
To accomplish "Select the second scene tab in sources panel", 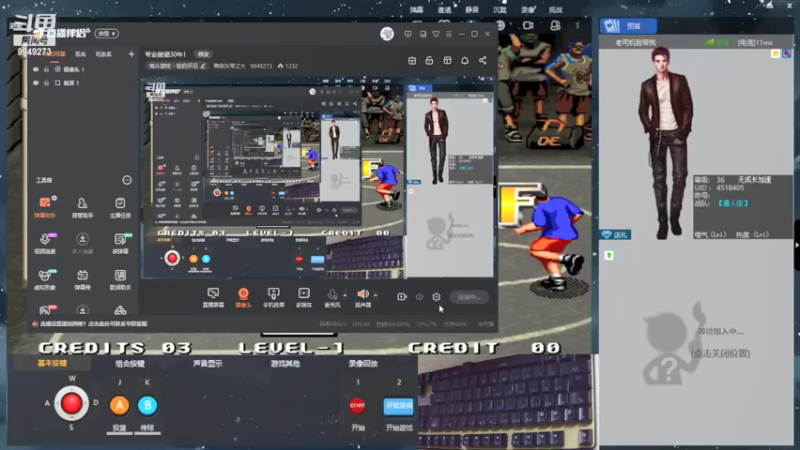I will point(80,54).
